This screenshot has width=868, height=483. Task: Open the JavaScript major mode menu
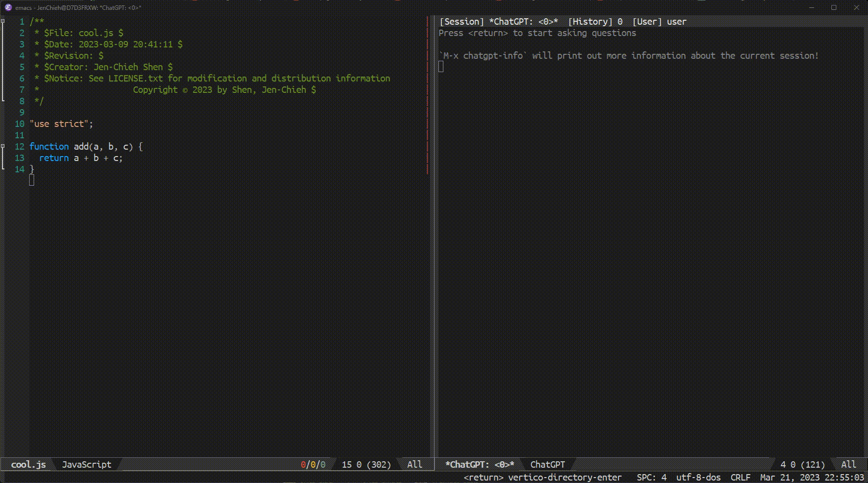(x=87, y=464)
